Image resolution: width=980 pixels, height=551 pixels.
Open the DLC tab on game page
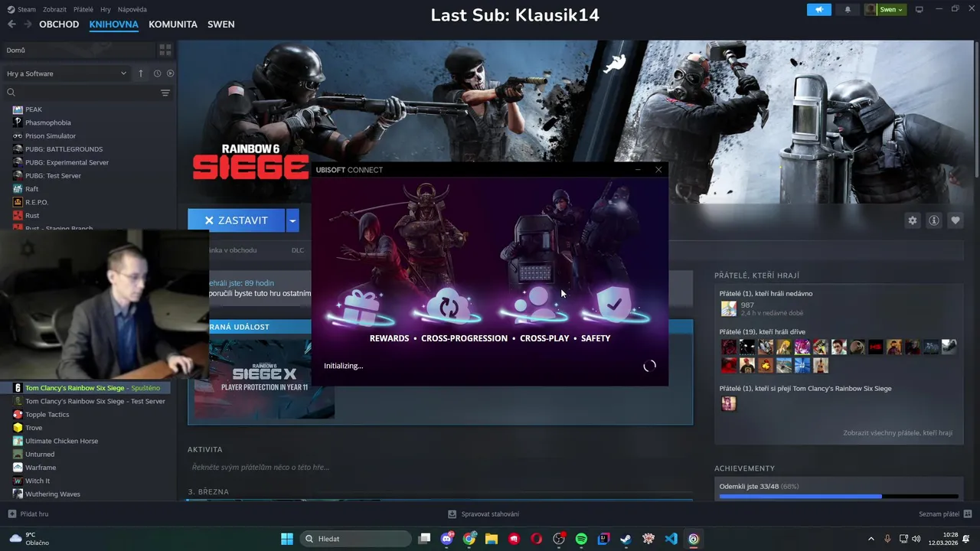[x=298, y=250]
